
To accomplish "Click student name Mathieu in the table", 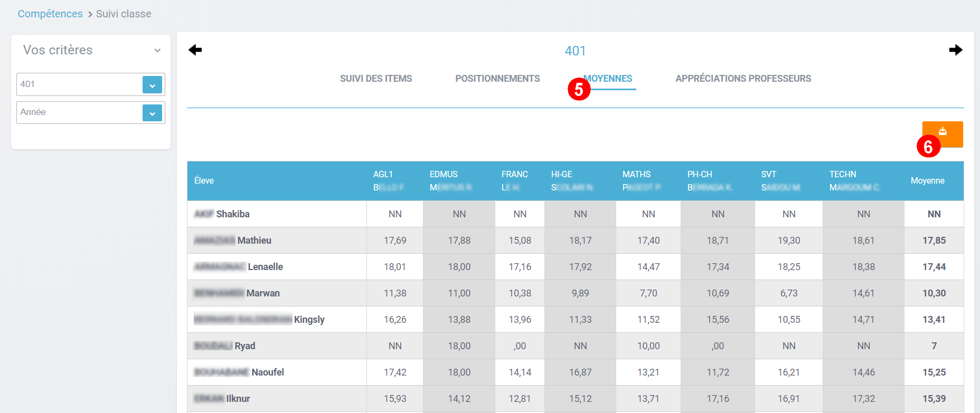I will (x=254, y=241).
